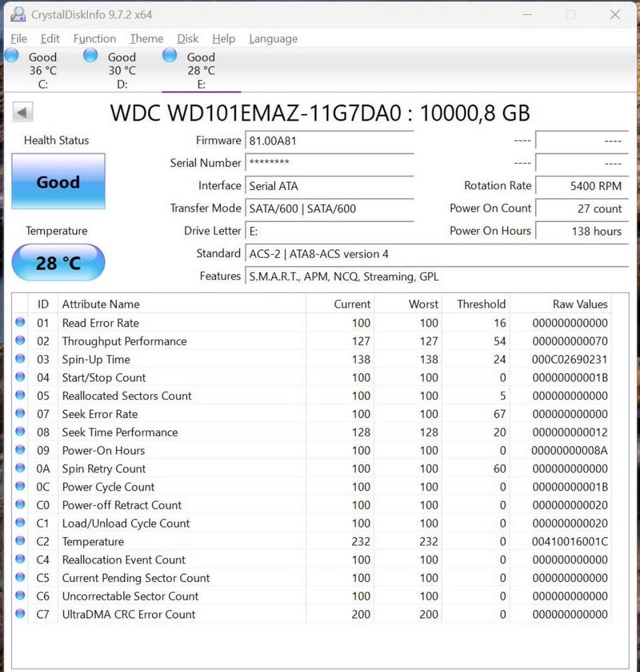
Task: Click the status dot for Load/Unload Cycle Count
Action: click(20, 523)
